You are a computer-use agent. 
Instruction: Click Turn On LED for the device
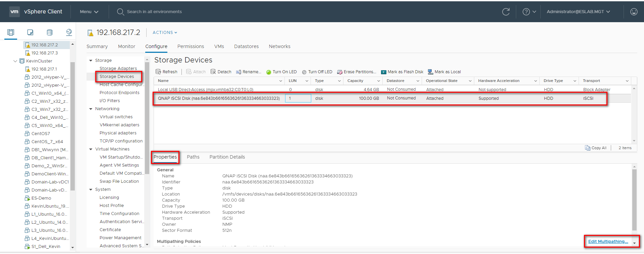[x=281, y=72]
